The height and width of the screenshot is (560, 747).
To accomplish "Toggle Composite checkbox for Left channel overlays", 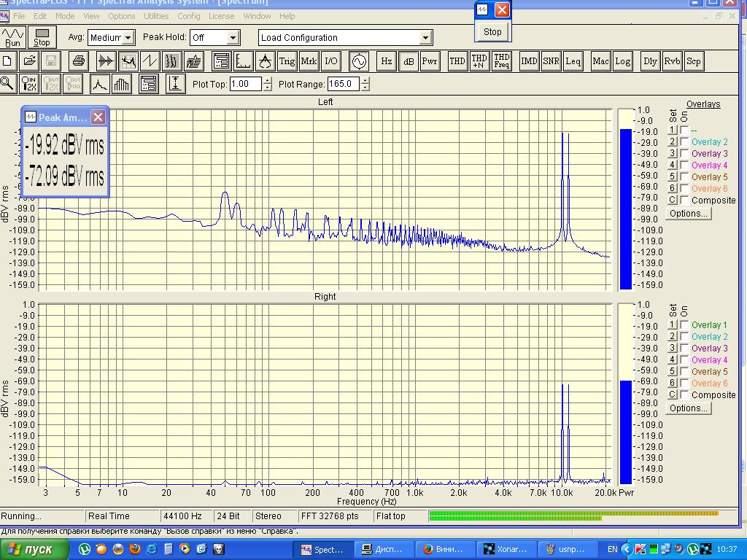I will pos(684,201).
